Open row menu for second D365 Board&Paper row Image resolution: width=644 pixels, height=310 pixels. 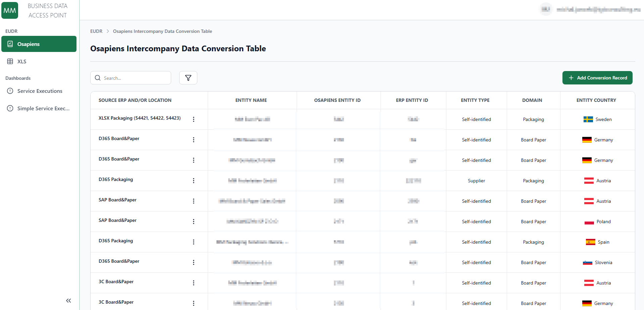[x=194, y=160]
